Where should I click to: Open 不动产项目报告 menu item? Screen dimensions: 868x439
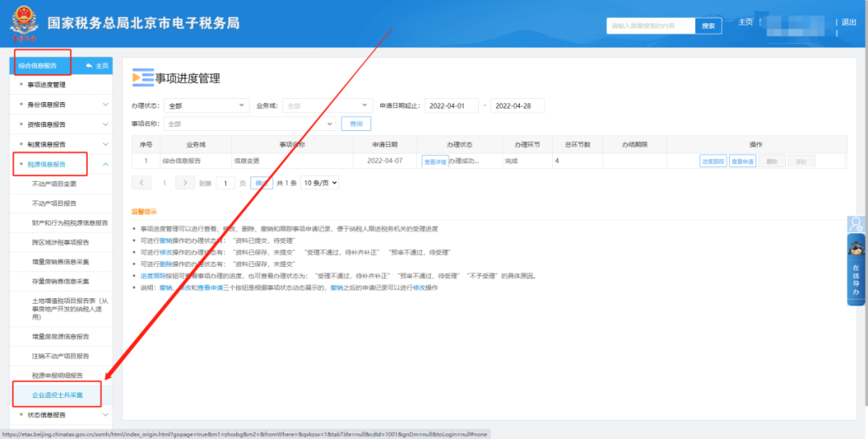[x=55, y=203]
